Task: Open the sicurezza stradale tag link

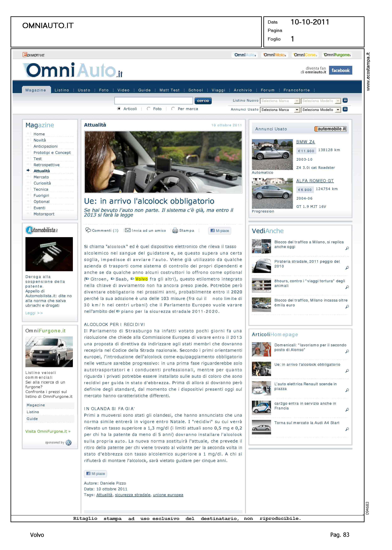Action: coord(133,495)
